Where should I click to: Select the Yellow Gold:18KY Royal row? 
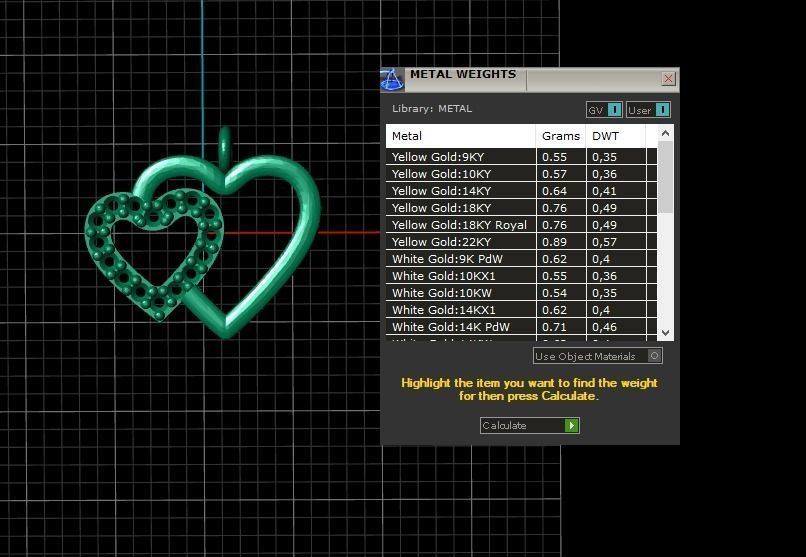pyautogui.click(x=521, y=225)
